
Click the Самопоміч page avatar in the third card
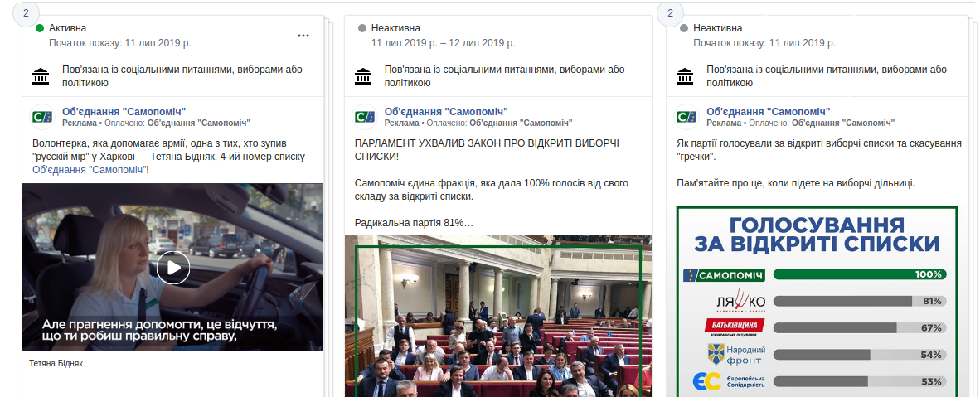pyautogui.click(x=686, y=116)
